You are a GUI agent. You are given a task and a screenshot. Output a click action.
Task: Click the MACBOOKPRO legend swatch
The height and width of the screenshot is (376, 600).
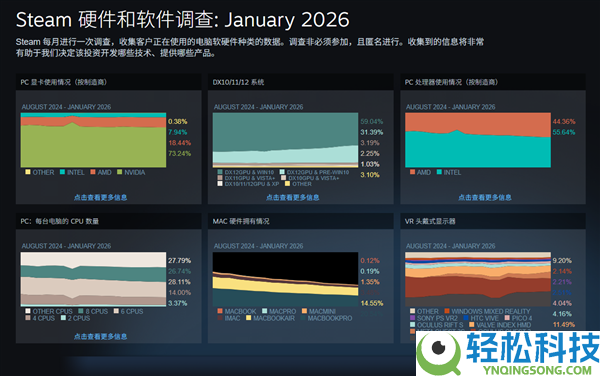[x=303, y=318]
